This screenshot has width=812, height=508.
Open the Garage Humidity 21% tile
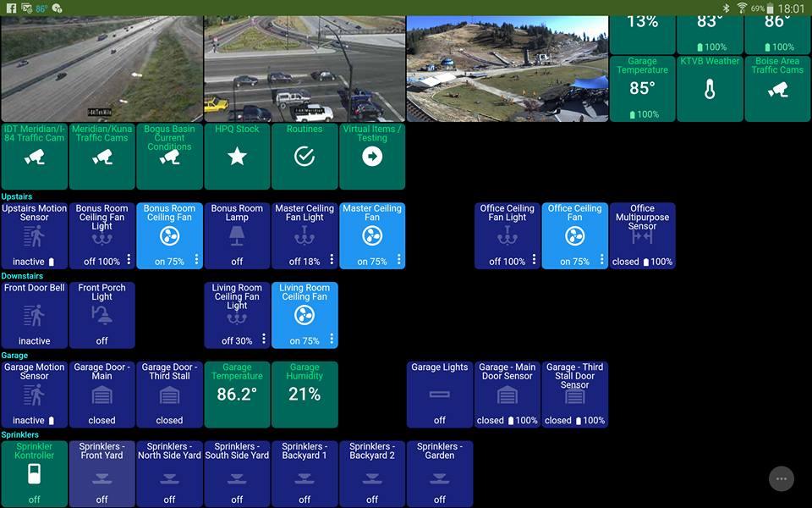[x=304, y=395]
